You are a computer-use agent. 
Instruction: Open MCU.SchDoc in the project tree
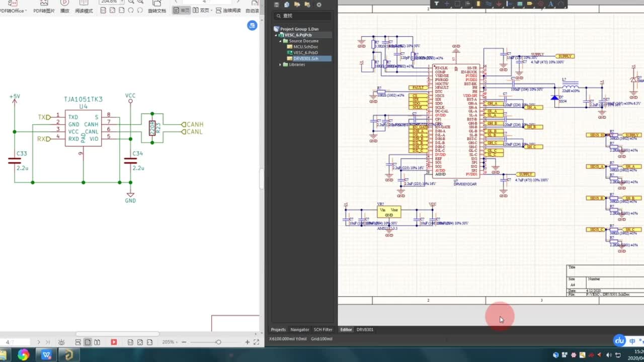tap(305, 47)
